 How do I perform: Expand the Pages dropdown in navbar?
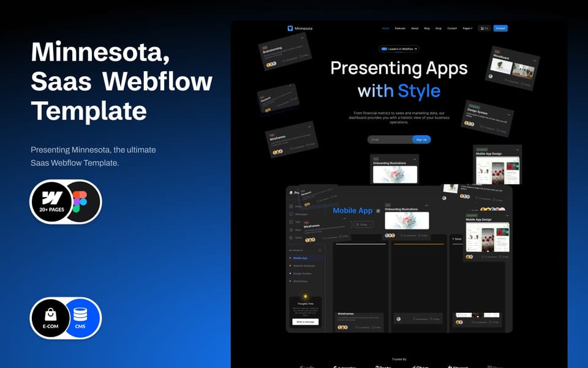(x=467, y=28)
